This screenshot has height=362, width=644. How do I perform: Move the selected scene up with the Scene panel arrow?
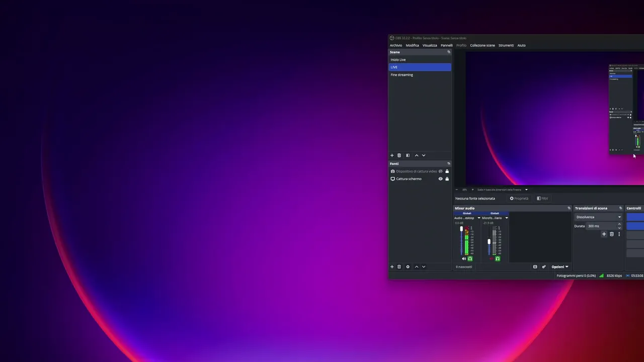click(x=417, y=155)
